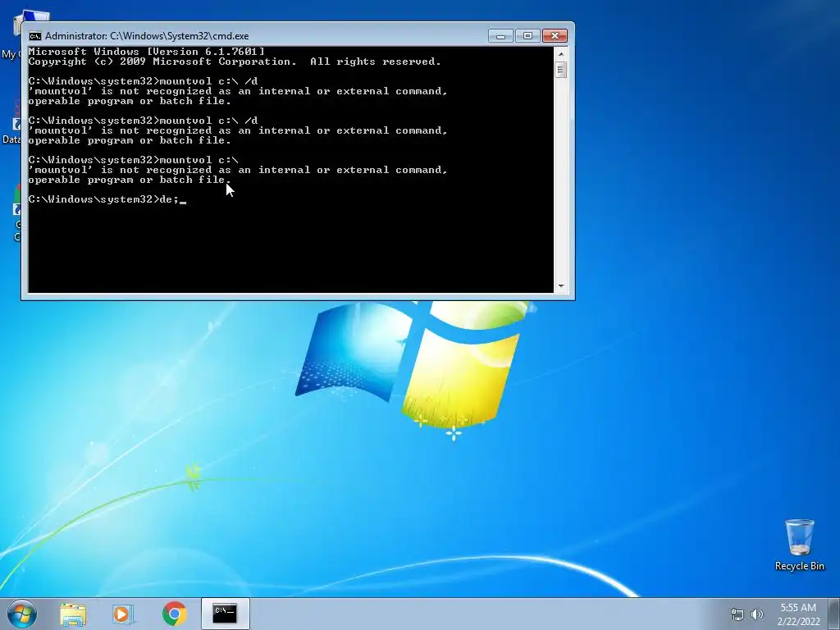This screenshot has height=630, width=840.
Task: Click the network tray icon
Action: pos(737,614)
